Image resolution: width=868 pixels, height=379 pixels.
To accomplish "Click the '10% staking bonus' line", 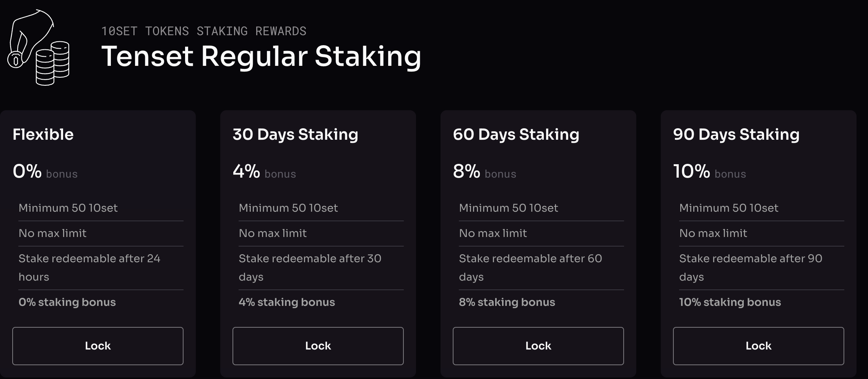I will click(730, 302).
